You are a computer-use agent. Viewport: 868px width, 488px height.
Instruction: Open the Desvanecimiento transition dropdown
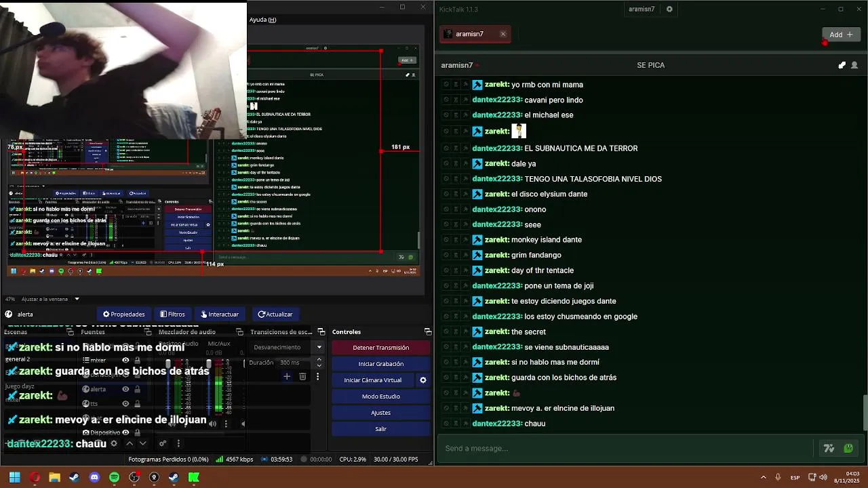click(x=288, y=347)
